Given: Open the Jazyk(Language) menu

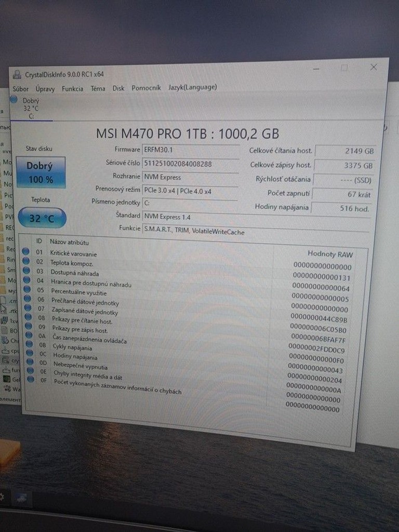Looking at the screenshot, I should 192,87.
